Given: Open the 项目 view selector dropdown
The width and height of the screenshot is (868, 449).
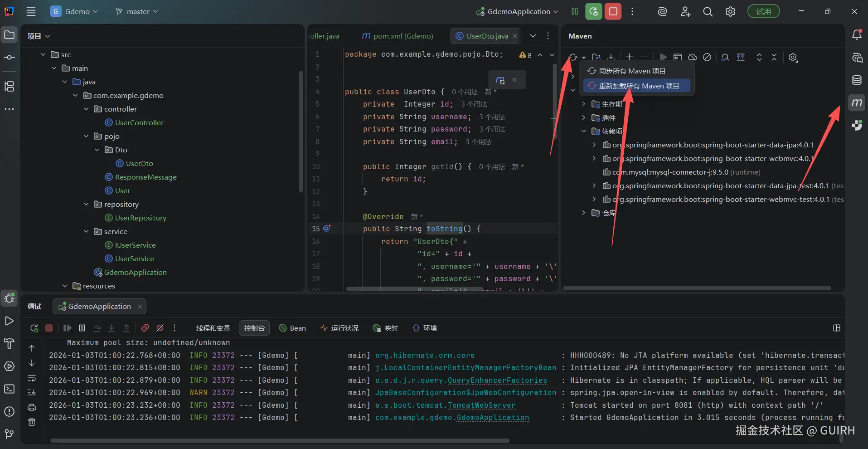Looking at the screenshot, I should coord(39,36).
